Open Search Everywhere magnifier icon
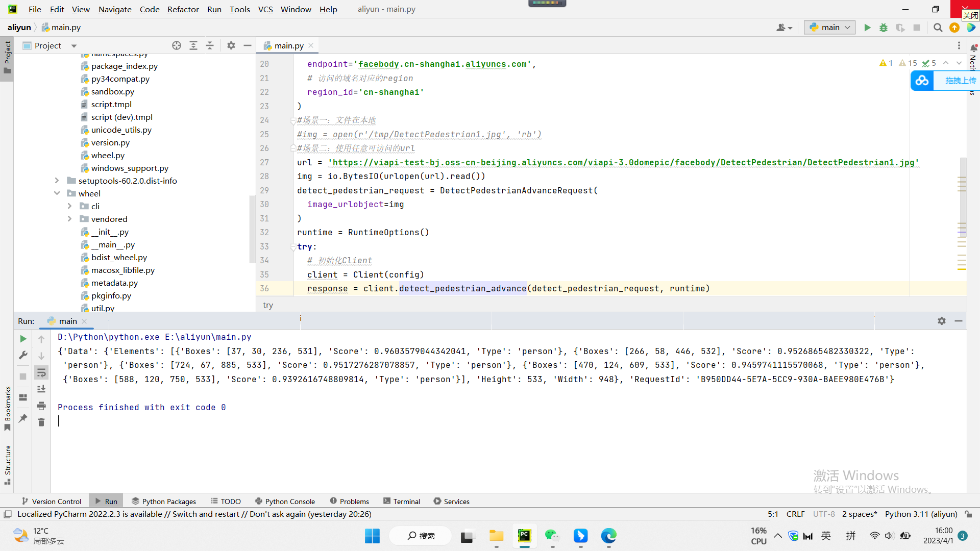Screen dimensions: 980x551 pyautogui.click(x=938, y=28)
